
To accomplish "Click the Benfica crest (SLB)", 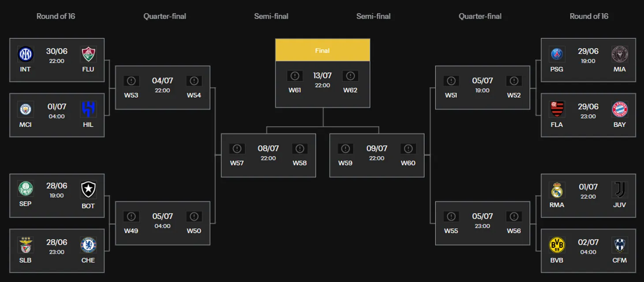I will [x=26, y=245].
